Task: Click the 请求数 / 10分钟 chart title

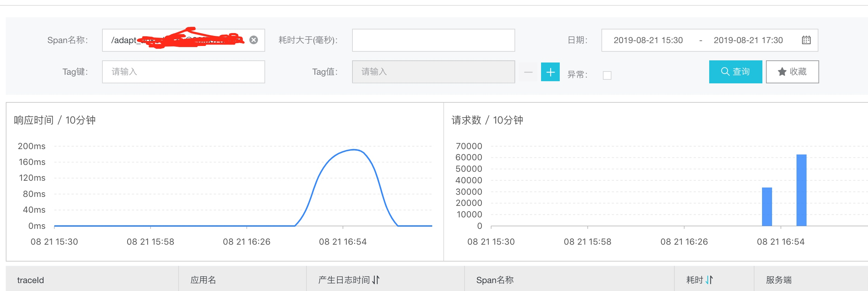Action: (487, 120)
